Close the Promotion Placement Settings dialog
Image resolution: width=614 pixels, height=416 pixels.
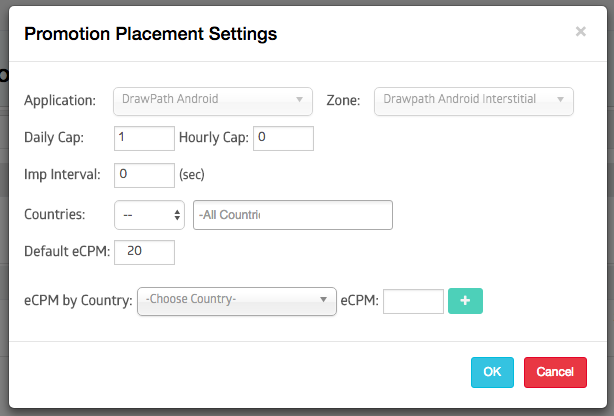(581, 31)
